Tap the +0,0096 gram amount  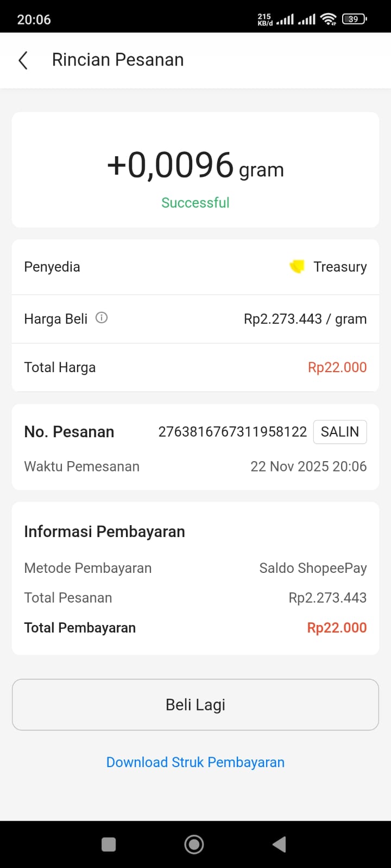coord(195,166)
